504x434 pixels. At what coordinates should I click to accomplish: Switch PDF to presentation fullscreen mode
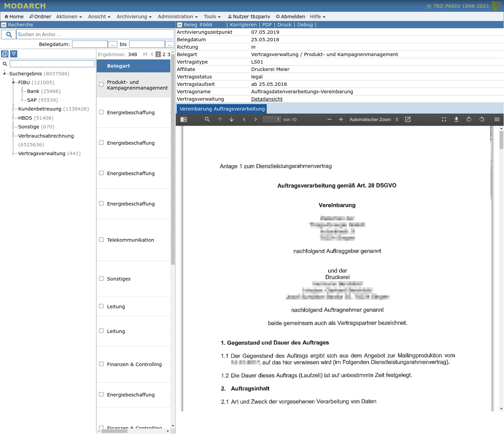tap(444, 119)
